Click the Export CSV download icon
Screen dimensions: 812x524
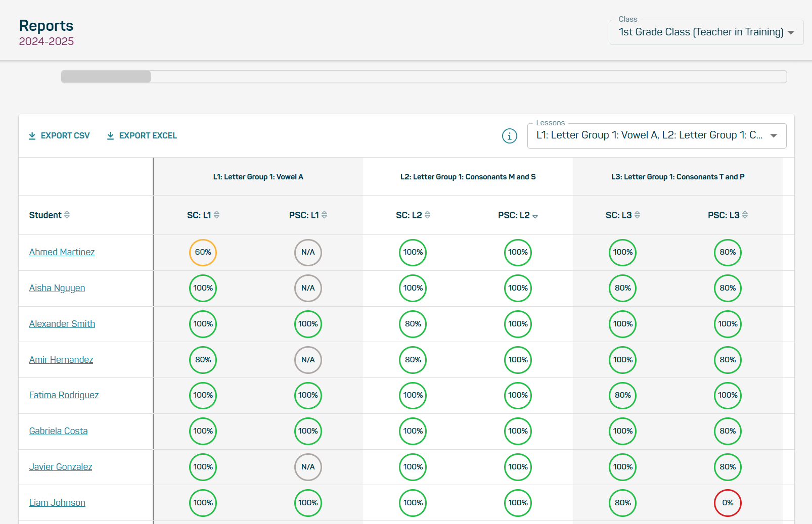click(x=32, y=136)
